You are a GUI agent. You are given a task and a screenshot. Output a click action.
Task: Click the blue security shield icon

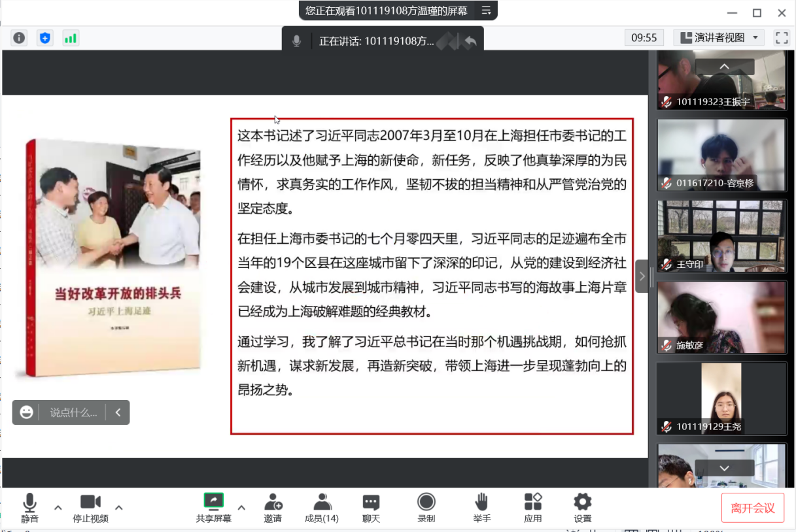[x=44, y=38]
